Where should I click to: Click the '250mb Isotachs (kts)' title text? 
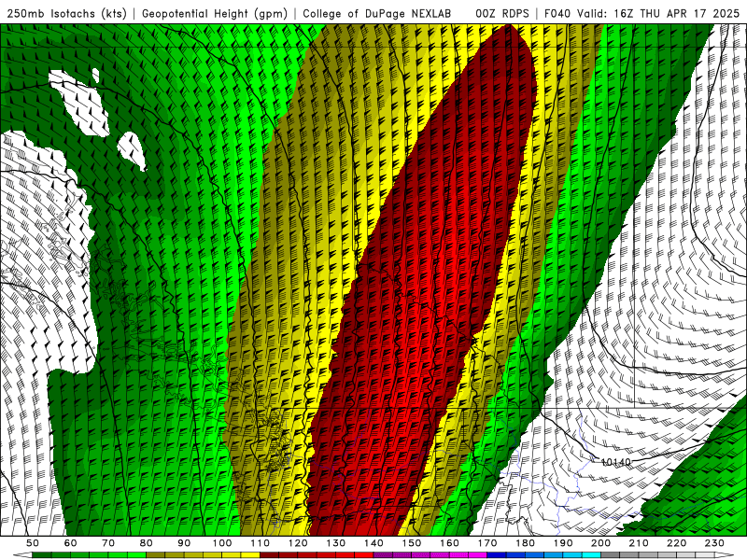(x=66, y=13)
